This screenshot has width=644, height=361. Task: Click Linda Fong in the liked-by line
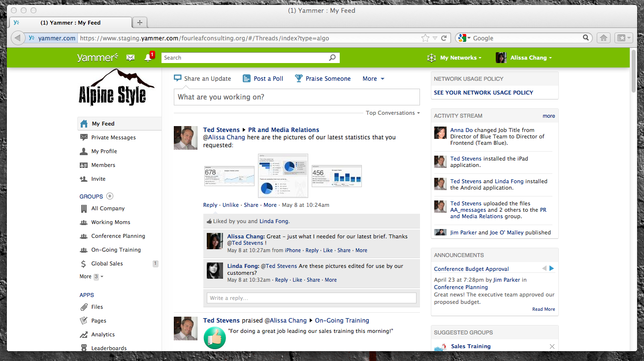(x=274, y=221)
